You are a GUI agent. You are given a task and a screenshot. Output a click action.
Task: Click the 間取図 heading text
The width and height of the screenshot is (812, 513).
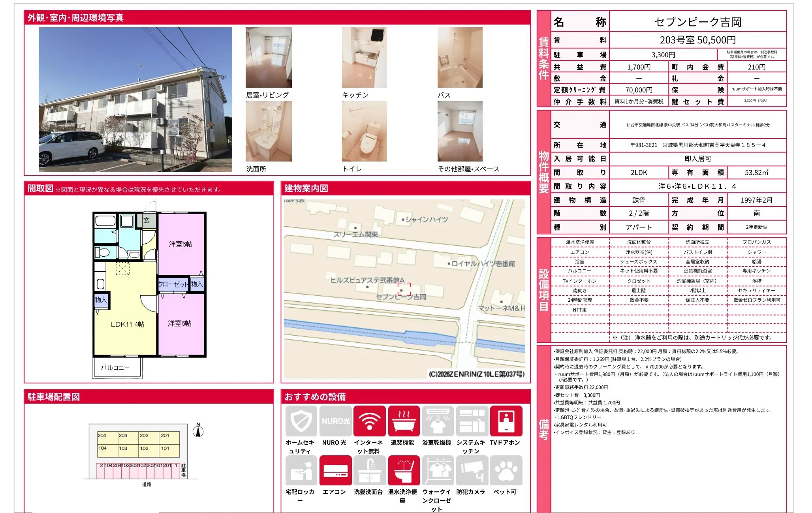tap(40, 189)
